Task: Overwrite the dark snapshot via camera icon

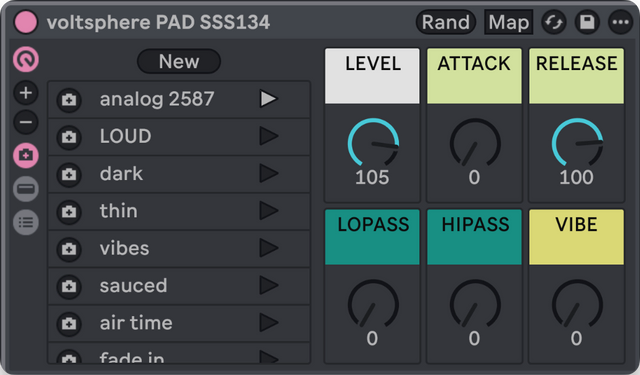Action: coord(69,175)
